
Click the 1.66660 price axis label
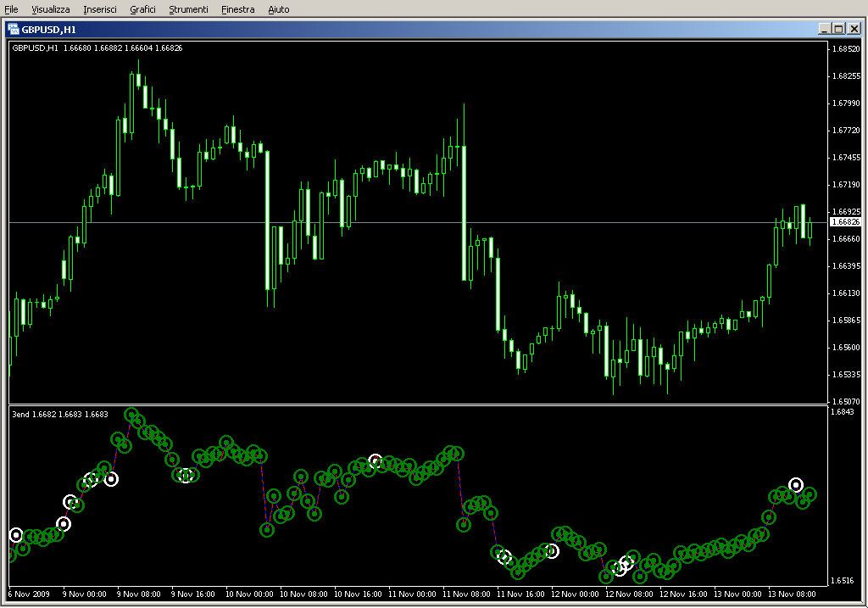pos(847,238)
